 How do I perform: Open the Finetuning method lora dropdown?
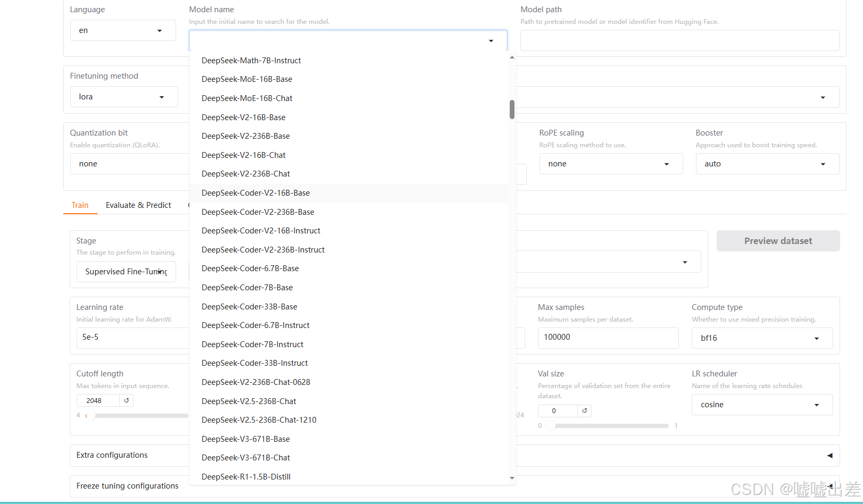coord(124,97)
